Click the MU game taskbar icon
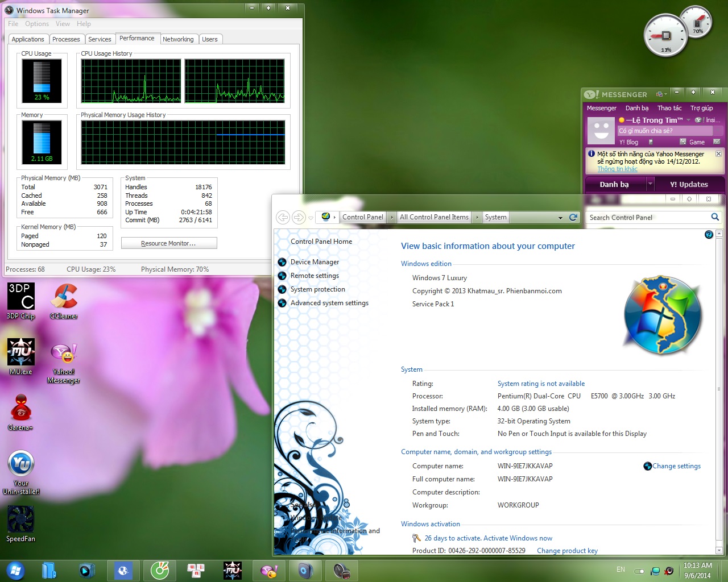728x582 pixels. click(232, 570)
